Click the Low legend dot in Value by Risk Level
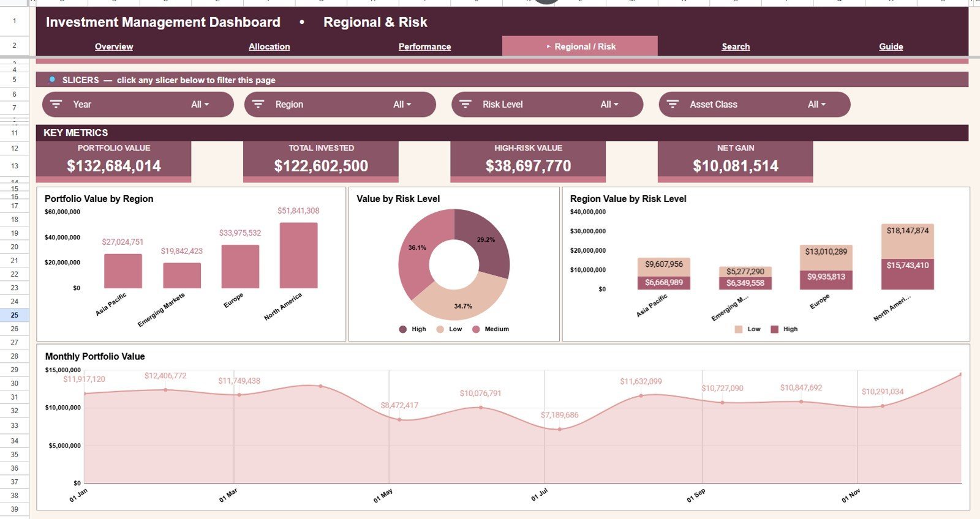The width and height of the screenshot is (980, 519). 440,329
